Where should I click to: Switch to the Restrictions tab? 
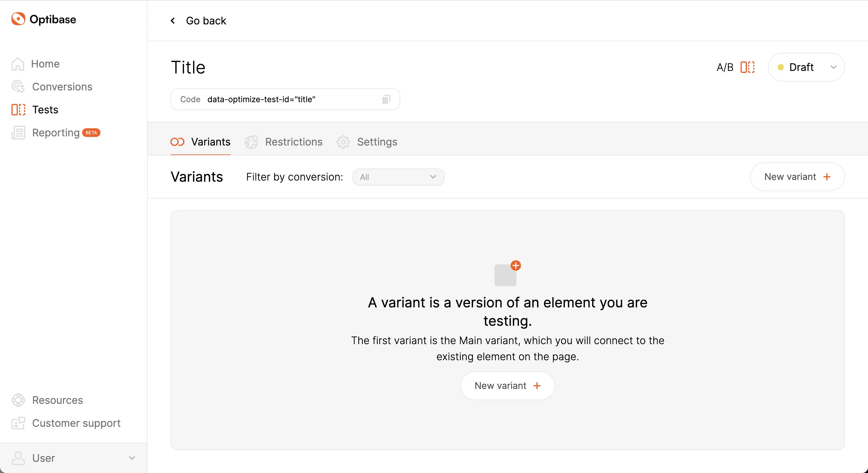pyautogui.click(x=293, y=142)
